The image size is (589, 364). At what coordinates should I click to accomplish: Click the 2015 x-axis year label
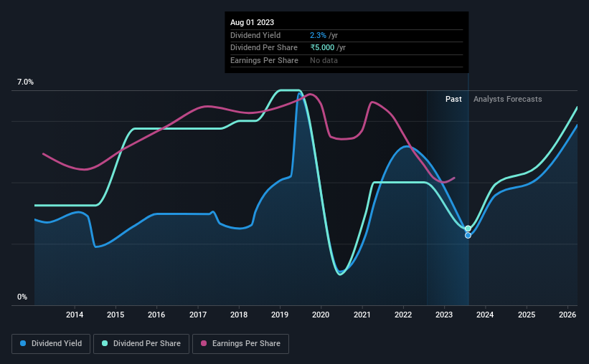pos(116,315)
